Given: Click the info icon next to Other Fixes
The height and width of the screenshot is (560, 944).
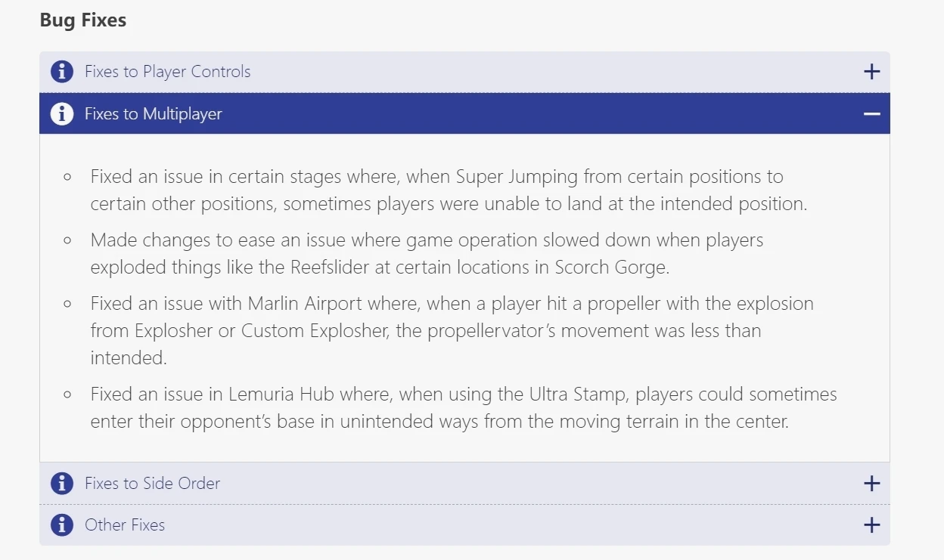Looking at the screenshot, I should pyautogui.click(x=62, y=524).
